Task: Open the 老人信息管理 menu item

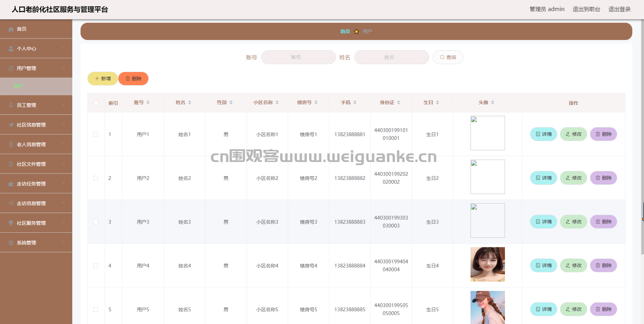Action: (31, 144)
